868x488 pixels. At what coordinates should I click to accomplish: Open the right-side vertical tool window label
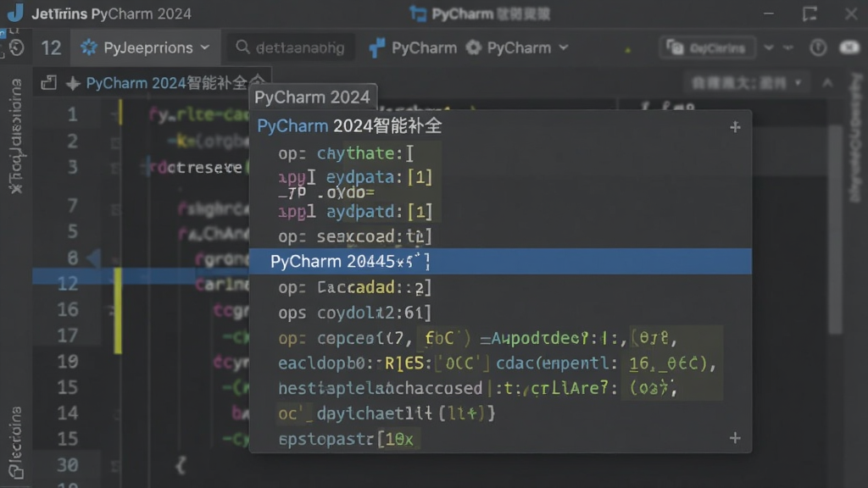click(856, 137)
